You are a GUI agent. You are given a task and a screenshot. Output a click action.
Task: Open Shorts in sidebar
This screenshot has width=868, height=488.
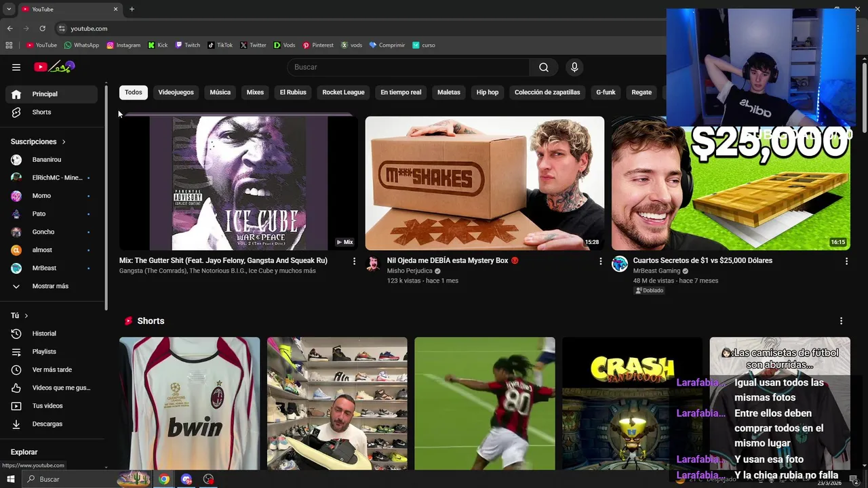point(52,112)
